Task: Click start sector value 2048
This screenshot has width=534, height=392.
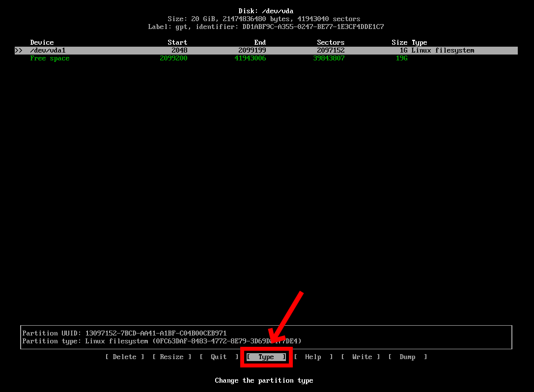Action: click(179, 51)
